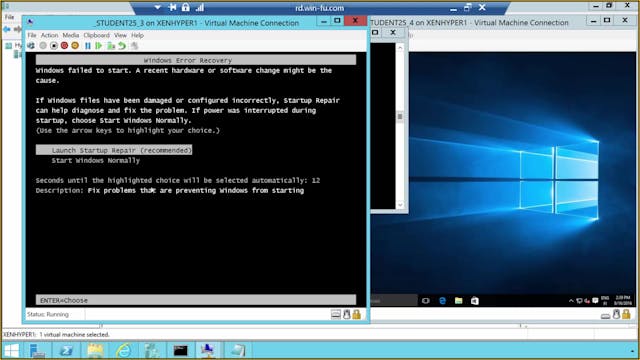Open the Store in the Windows 10 guest

coord(475,301)
